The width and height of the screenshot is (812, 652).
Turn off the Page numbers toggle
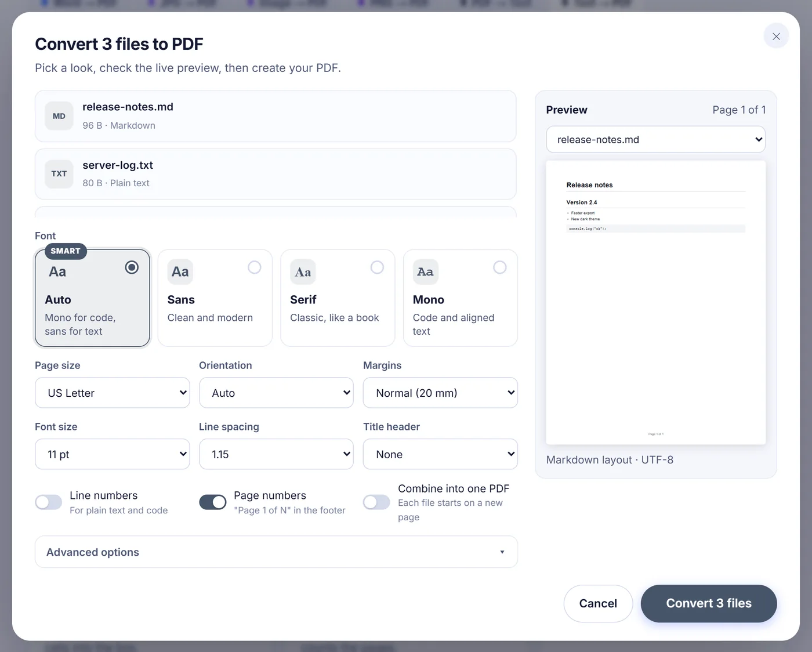pyautogui.click(x=213, y=502)
